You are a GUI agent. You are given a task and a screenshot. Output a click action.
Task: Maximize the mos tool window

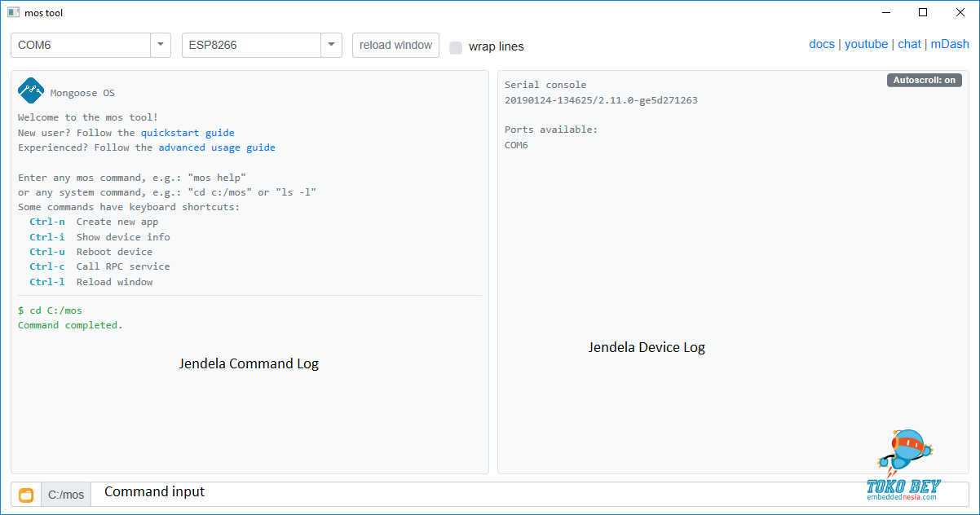[923, 12]
